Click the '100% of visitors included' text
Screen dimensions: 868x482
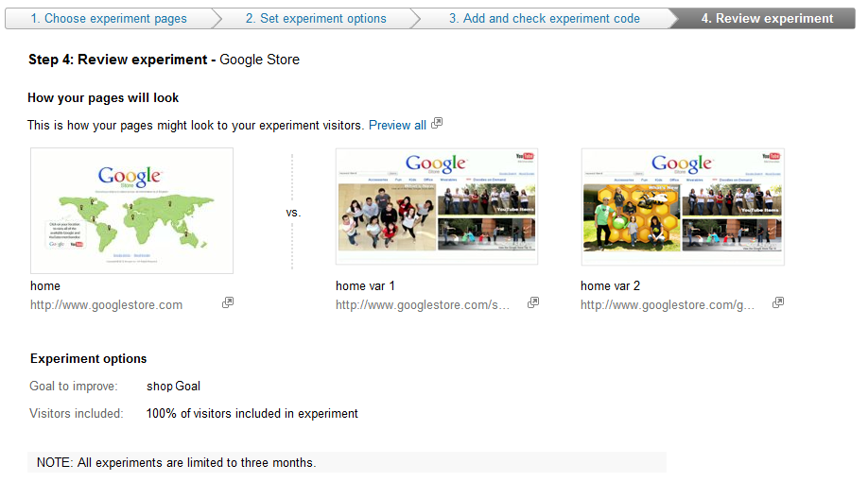[x=252, y=413]
